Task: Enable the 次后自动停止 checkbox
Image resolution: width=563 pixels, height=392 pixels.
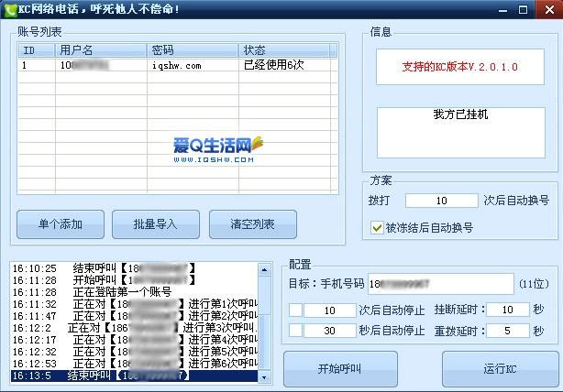Action: click(x=295, y=310)
